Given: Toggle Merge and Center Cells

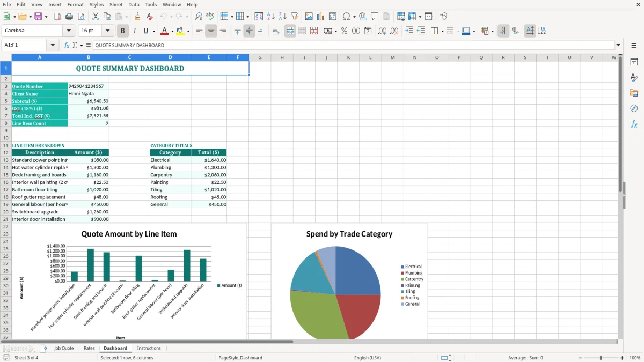Looking at the screenshot, I should coord(290,31).
